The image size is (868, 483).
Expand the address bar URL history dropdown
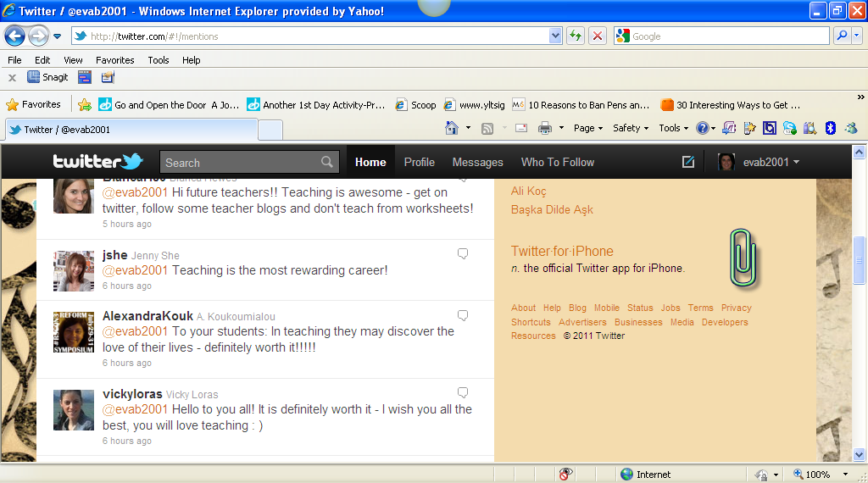tap(556, 36)
